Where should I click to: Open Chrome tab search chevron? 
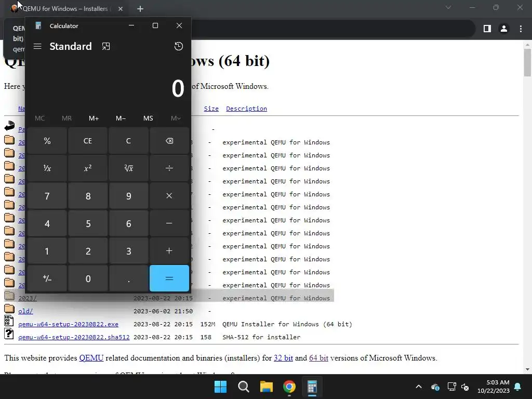[448, 7]
